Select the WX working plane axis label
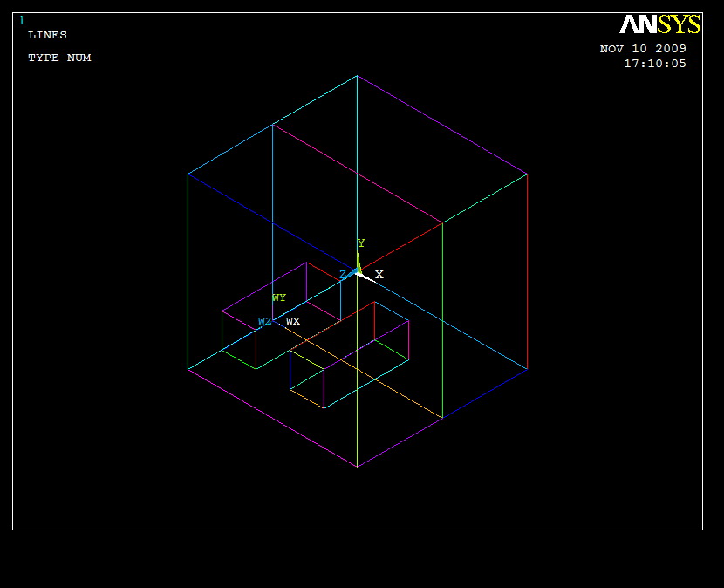 pyautogui.click(x=293, y=322)
